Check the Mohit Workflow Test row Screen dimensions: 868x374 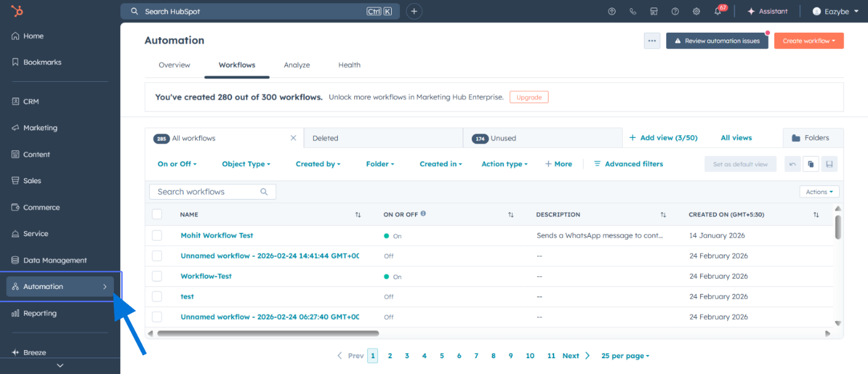[157, 235]
